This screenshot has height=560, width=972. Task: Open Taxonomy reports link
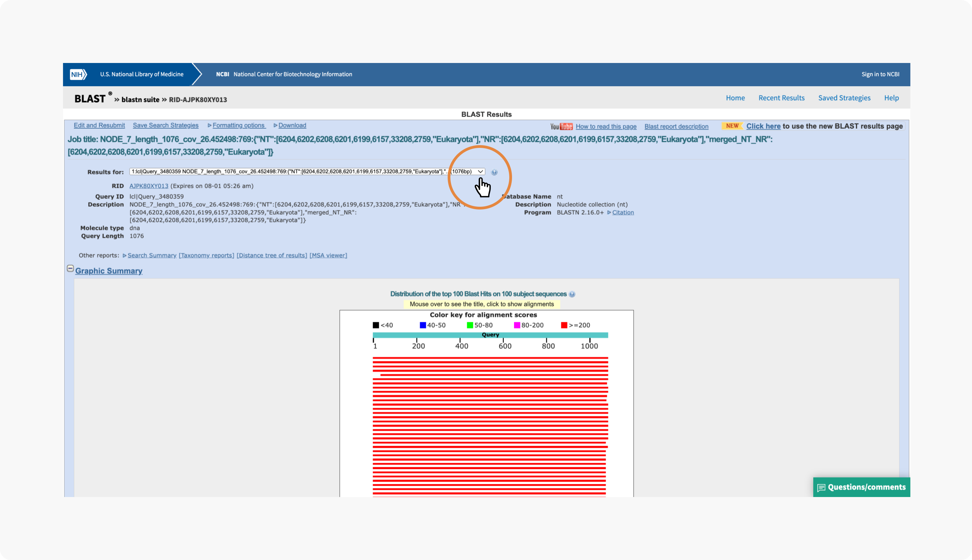pyautogui.click(x=206, y=255)
